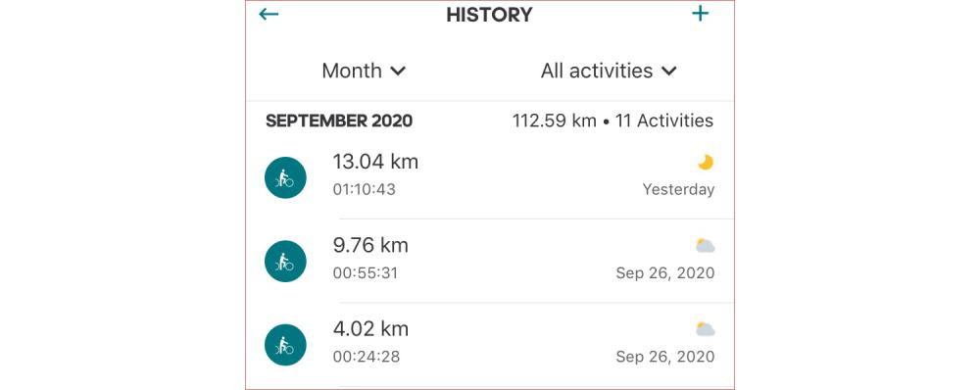Click the chevron next to All activities

point(668,72)
